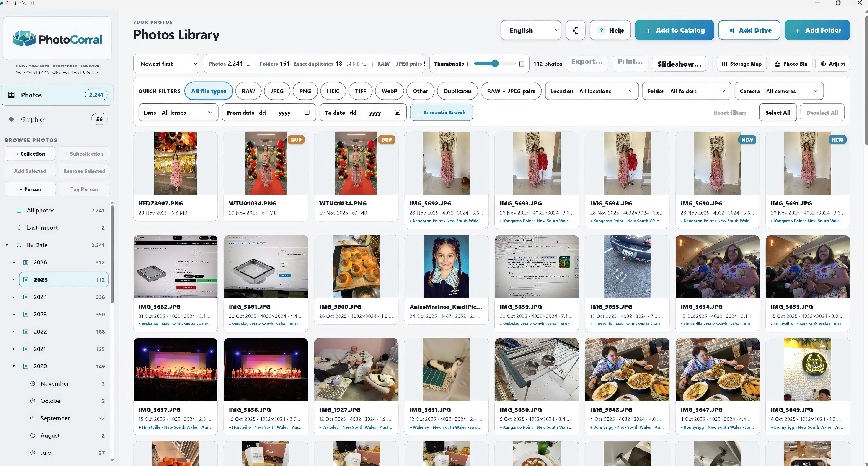Toggle the HEIC quick filter
The image size is (868, 466).
pos(333,91)
